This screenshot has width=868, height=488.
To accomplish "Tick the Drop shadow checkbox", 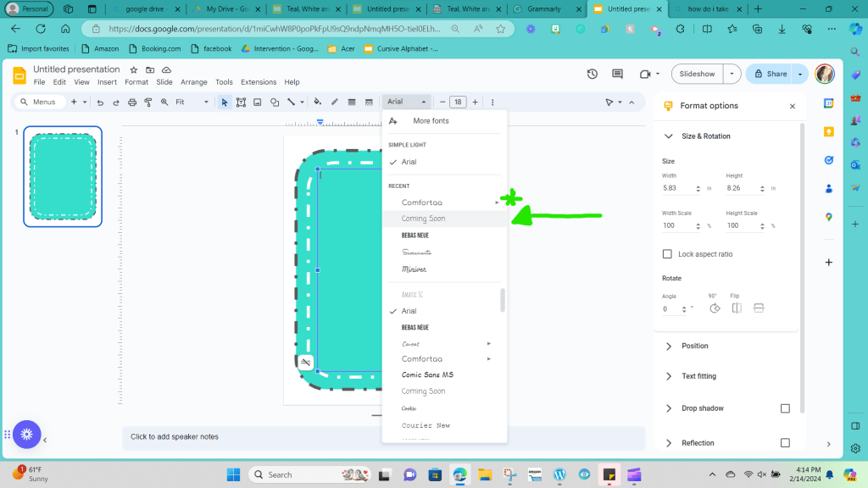I will click(785, 408).
